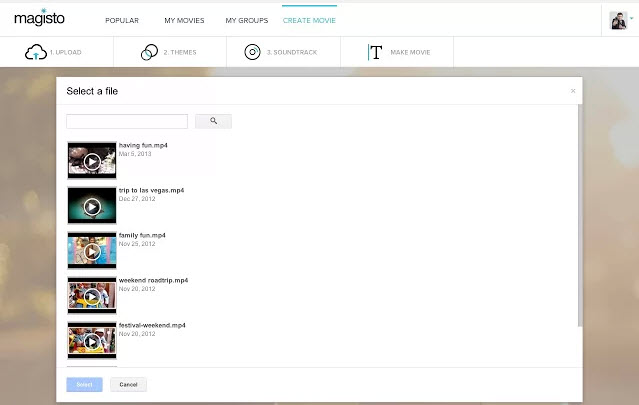Select the 1. Upload step label
This screenshot has width=639, height=405.
click(x=66, y=52)
